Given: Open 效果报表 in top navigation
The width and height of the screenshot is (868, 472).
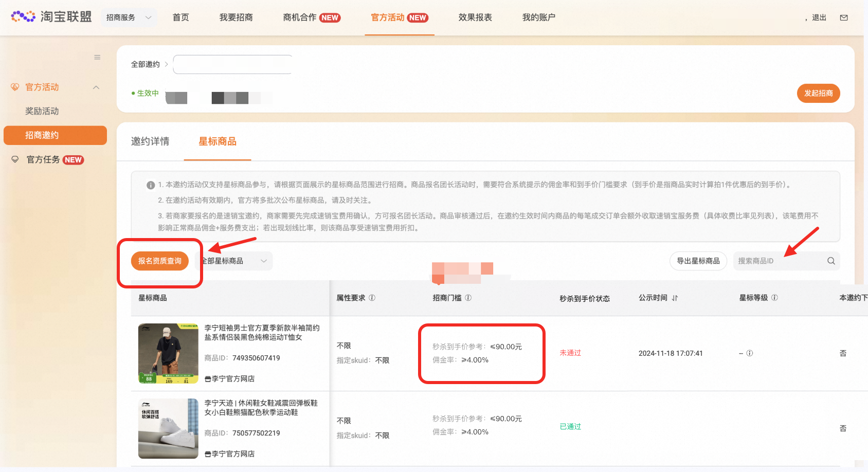Looking at the screenshot, I should point(475,17).
